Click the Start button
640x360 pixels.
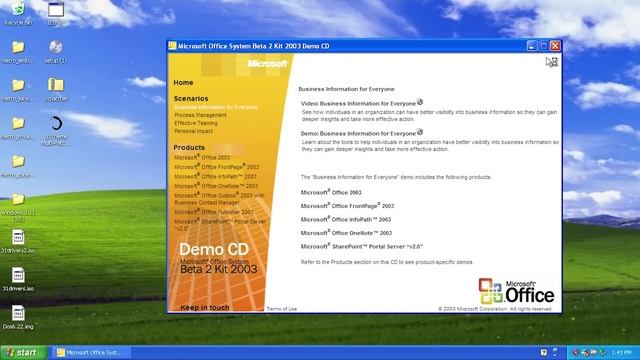23,352
